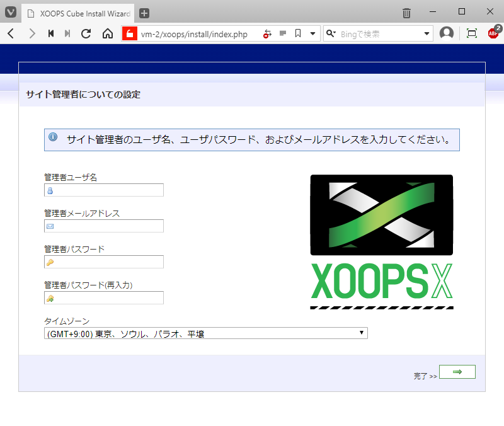Click the XOOPS X logo image

[x=382, y=242]
